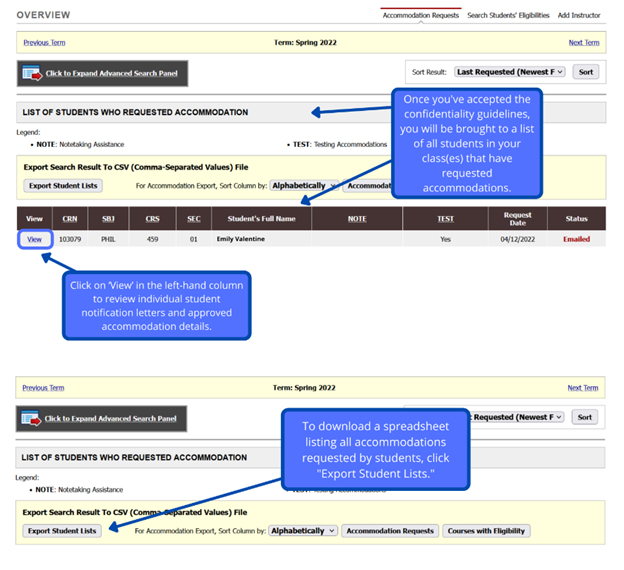624x570 pixels.
Task: Open the lower Alphabetically sort column dropdown
Action: coord(304,531)
